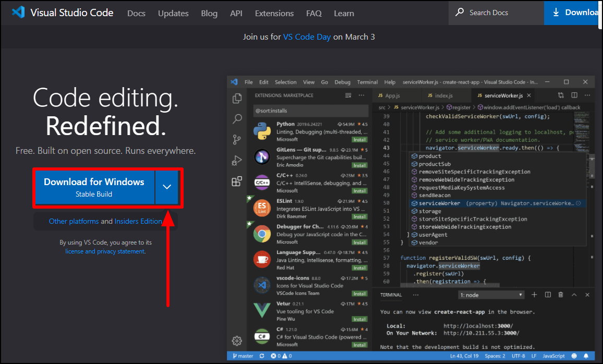Select the 'serviceWorker' autocomplete suggestion
603x364 pixels.
coord(498,203)
